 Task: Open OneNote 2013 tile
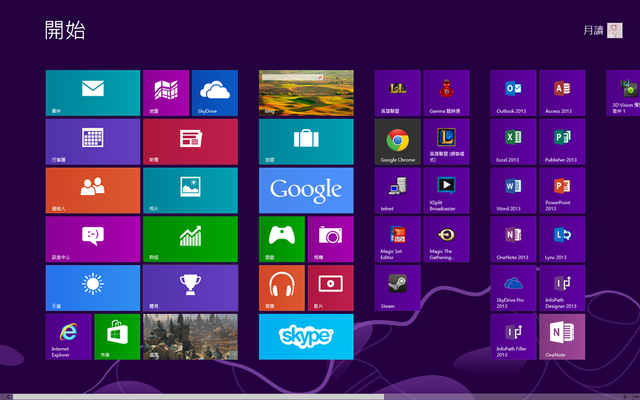click(x=513, y=239)
